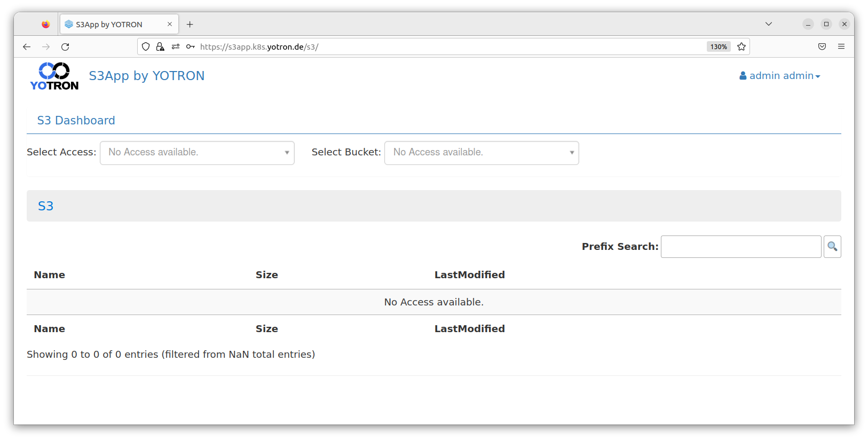Click the S3 breadcrumb link
The height and width of the screenshot is (440, 868).
(46, 206)
